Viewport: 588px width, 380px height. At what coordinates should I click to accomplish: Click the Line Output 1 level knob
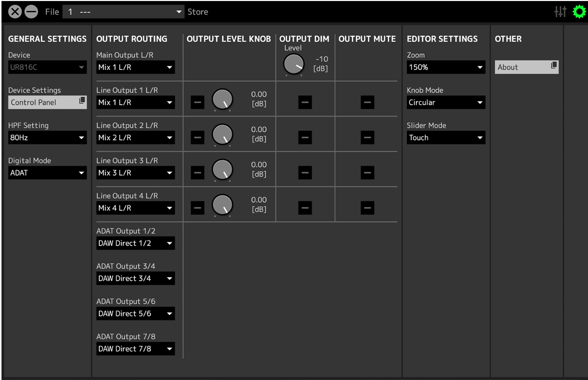click(x=222, y=99)
